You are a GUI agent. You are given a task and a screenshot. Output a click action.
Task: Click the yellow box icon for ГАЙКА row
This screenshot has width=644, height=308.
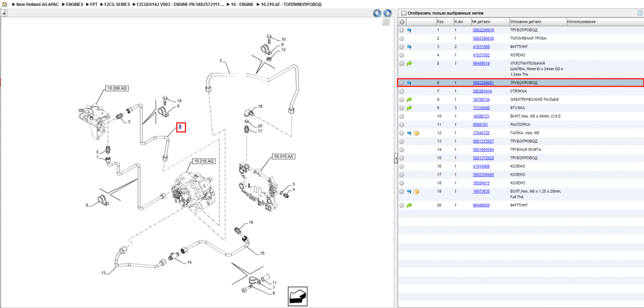[417, 133]
